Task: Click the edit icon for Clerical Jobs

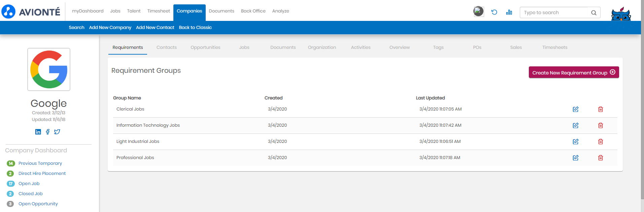Action: 575,109
